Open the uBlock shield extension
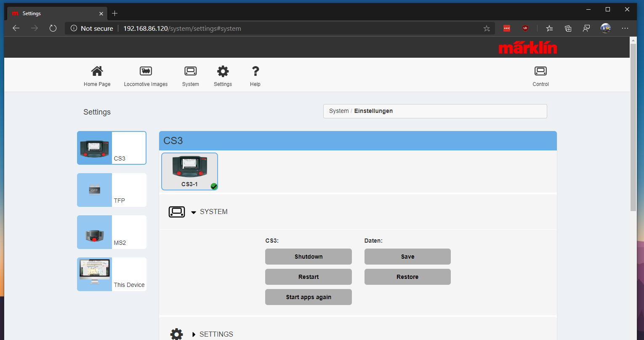 tap(525, 28)
